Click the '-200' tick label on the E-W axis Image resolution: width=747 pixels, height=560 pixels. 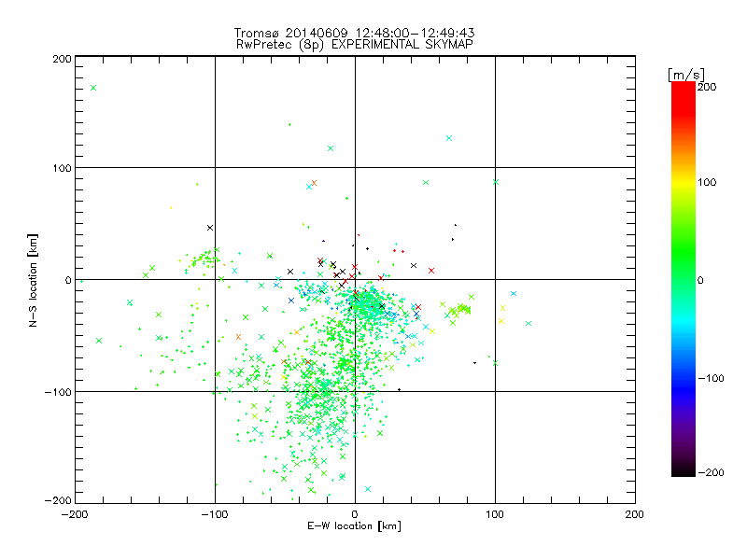click(75, 514)
